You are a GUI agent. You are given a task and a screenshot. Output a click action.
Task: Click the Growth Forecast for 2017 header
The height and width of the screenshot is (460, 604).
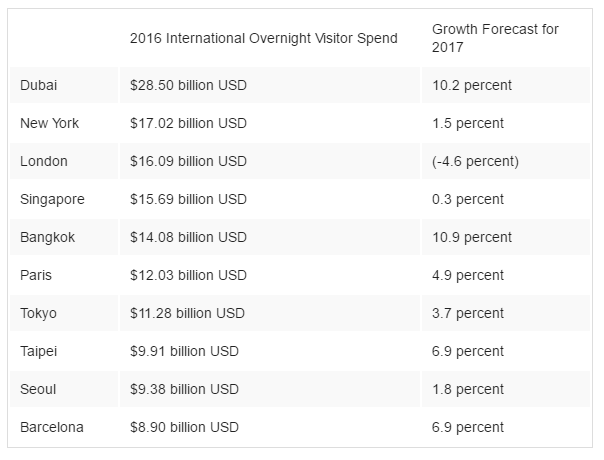click(x=495, y=39)
